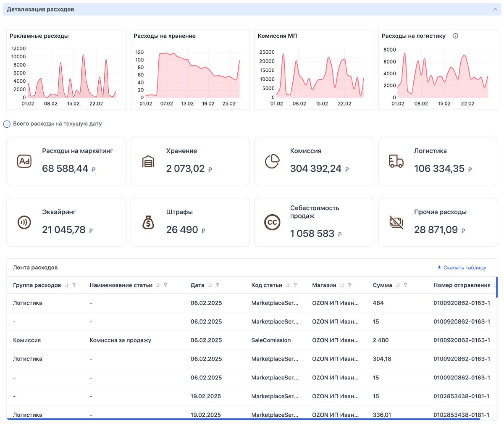Click the Расходы на хранение chart
The height and width of the screenshot is (426, 504).
190,69
